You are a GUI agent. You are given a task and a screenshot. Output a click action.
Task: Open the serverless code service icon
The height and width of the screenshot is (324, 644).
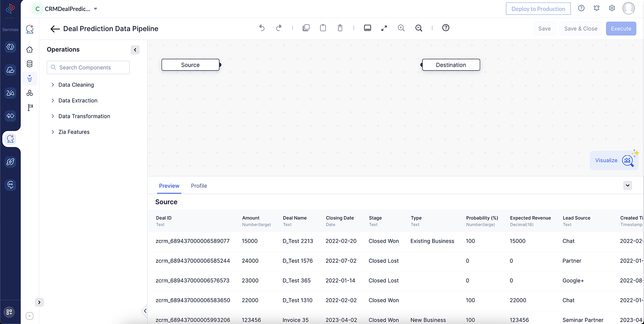[10, 47]
